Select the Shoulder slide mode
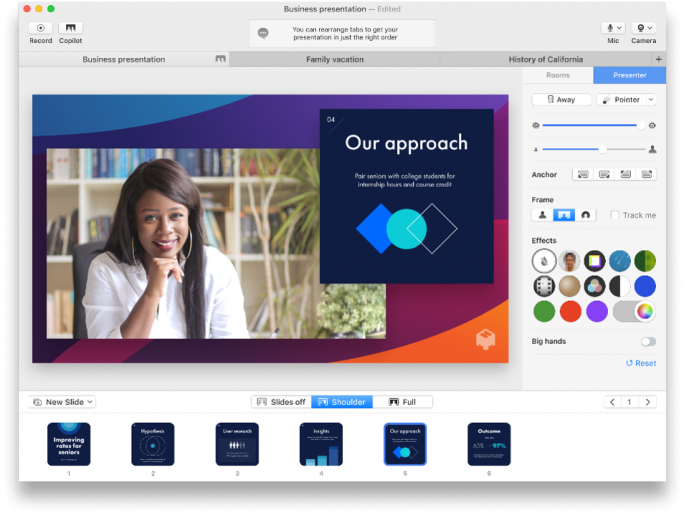 [342, 402]
